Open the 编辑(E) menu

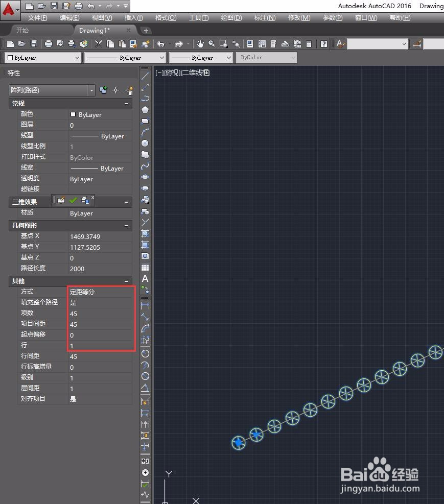point(69,18)
